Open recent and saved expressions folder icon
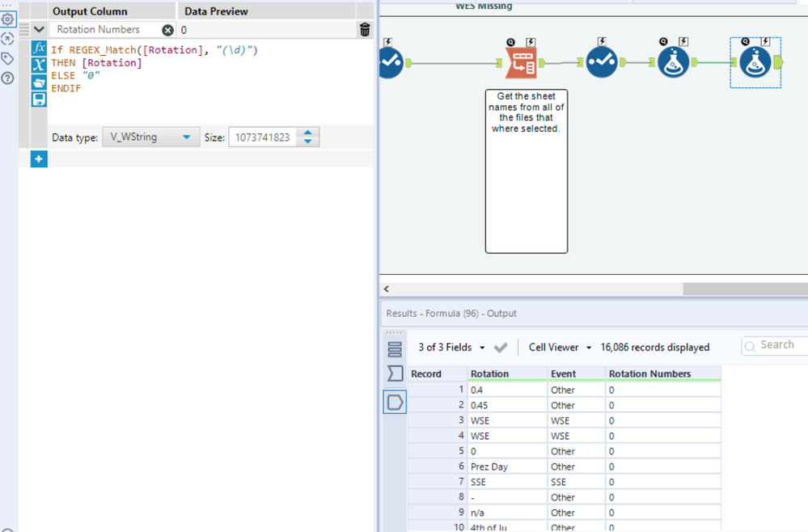Image resolution: width=808 pixels, height=532 pixels. point(39,82)
